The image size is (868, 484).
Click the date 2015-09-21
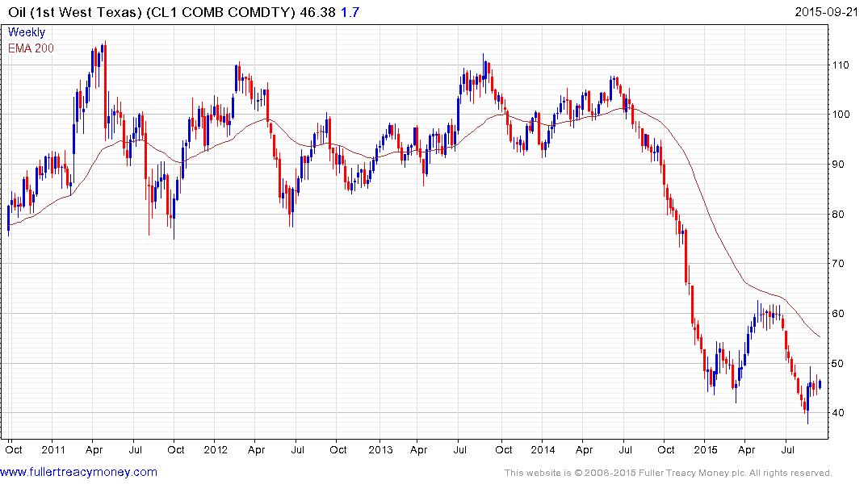(x=826, y=11)
